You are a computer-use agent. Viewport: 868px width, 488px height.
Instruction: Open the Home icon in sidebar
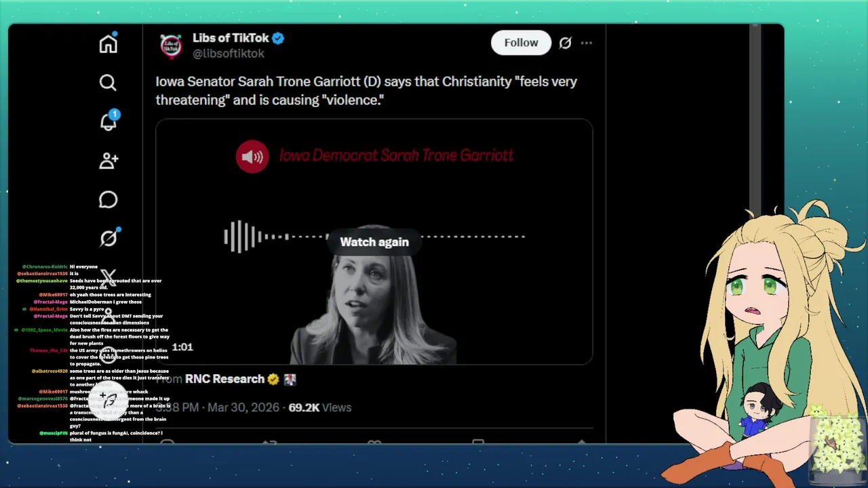pyautogui.click(x=108, y=43)
